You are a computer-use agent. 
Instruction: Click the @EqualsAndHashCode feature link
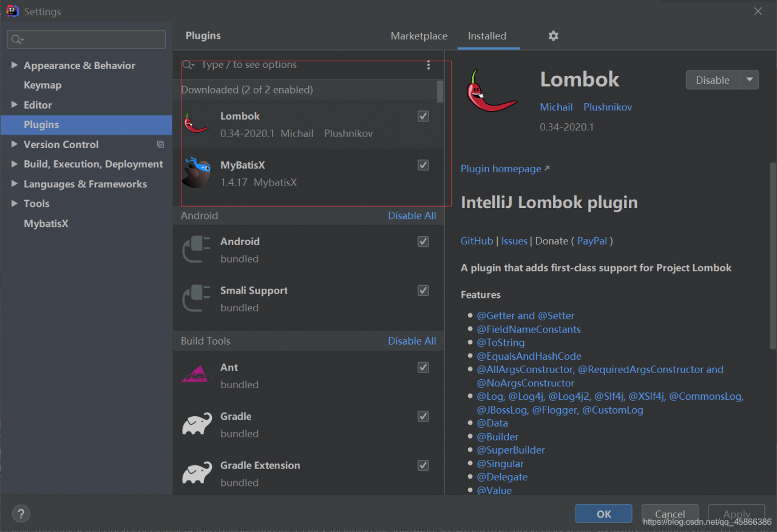tap(529, 356)
